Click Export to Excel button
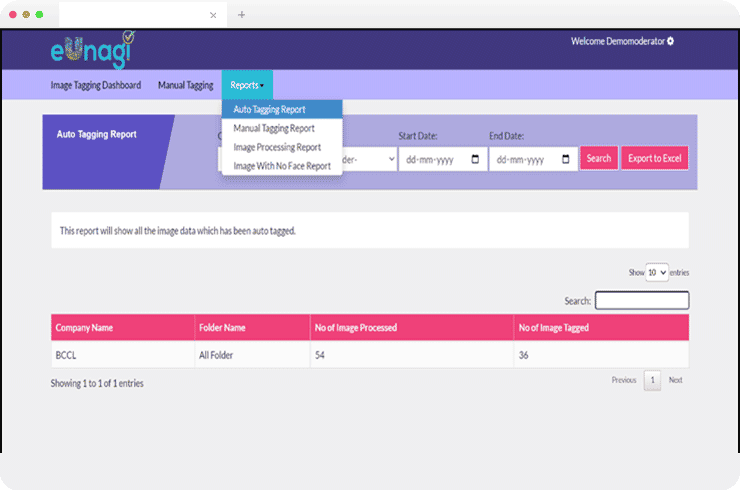The width and height of the screenshot is (740, 490). click(x=654, y=158)
